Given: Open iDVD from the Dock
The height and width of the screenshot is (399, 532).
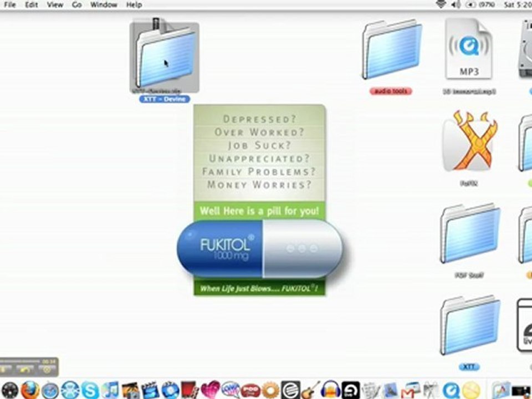Looking at the screenshot, I should click(x=170, y=390).
